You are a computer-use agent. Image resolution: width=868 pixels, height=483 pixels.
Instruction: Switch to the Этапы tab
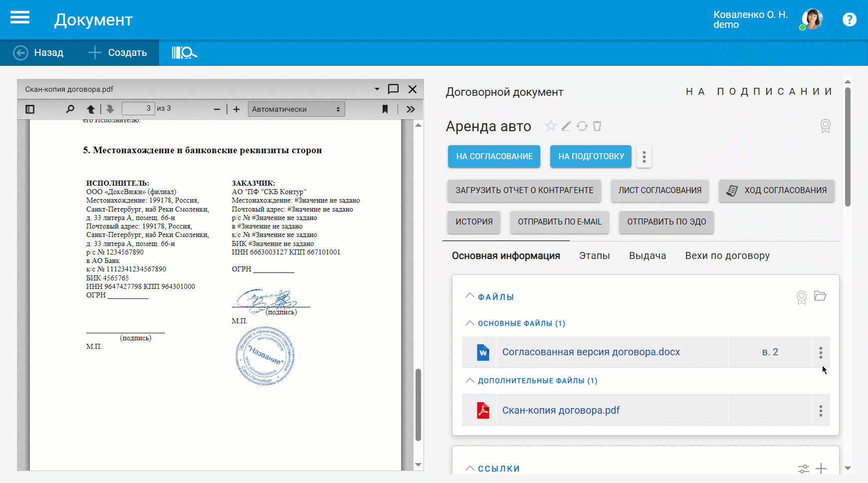[x=594, y=256]
